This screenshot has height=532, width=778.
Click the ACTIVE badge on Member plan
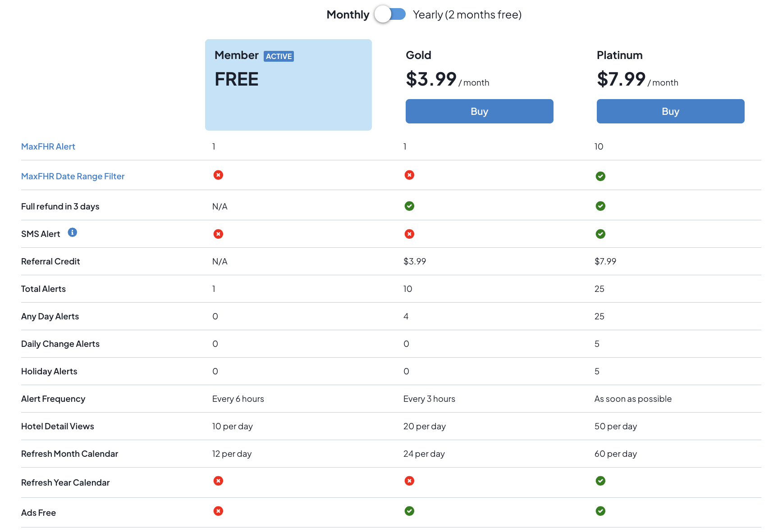point(279,56)
